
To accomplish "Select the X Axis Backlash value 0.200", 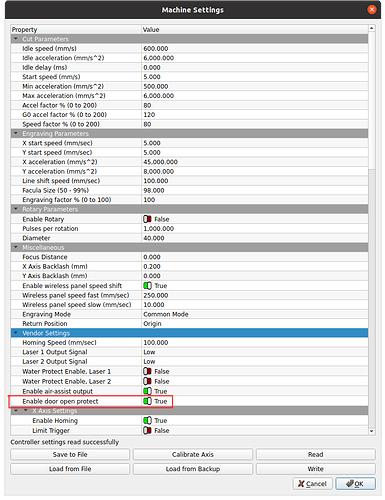I will coord(152,267).
